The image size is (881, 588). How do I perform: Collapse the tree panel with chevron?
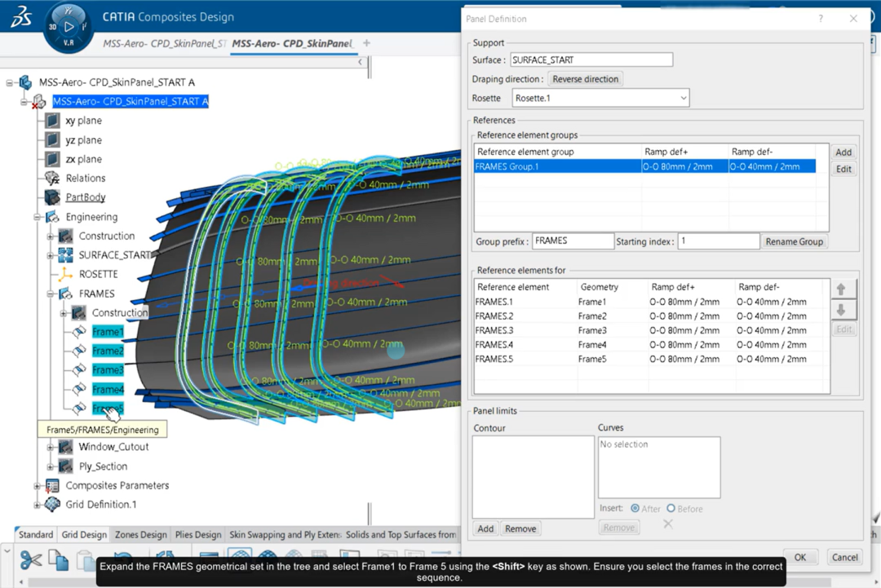coord(361,62)
